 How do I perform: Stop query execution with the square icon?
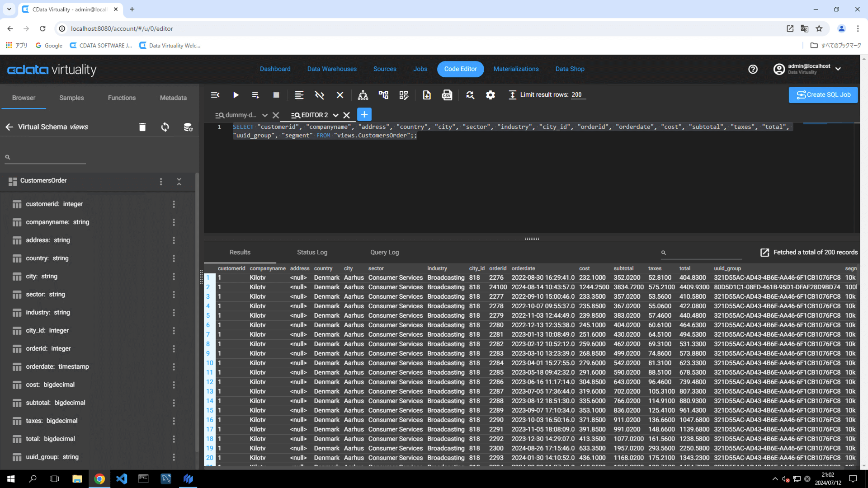coord(276,95)
